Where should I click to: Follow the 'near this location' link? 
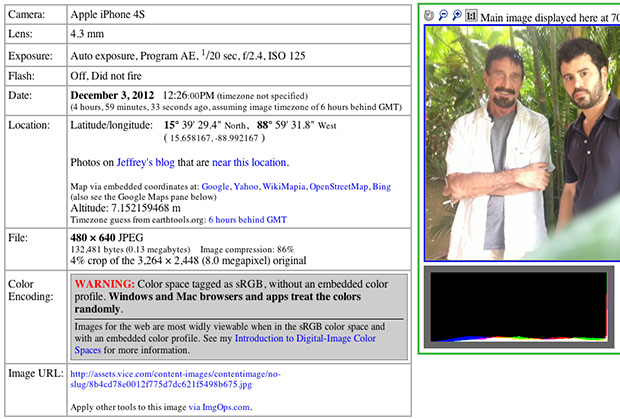click(x=249, y=162)
